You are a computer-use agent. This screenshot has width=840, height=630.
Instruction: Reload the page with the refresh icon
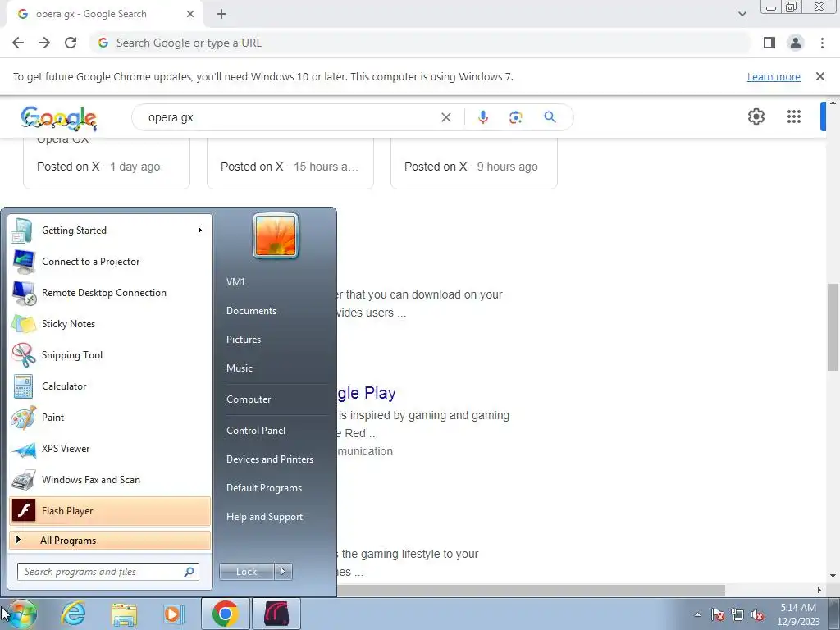pos(71,43)
